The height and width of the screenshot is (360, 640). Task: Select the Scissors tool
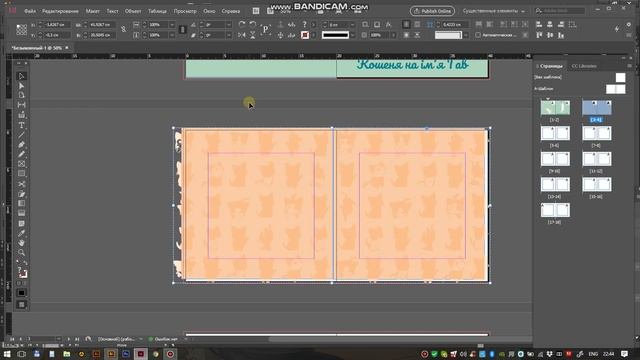point(21,184)
